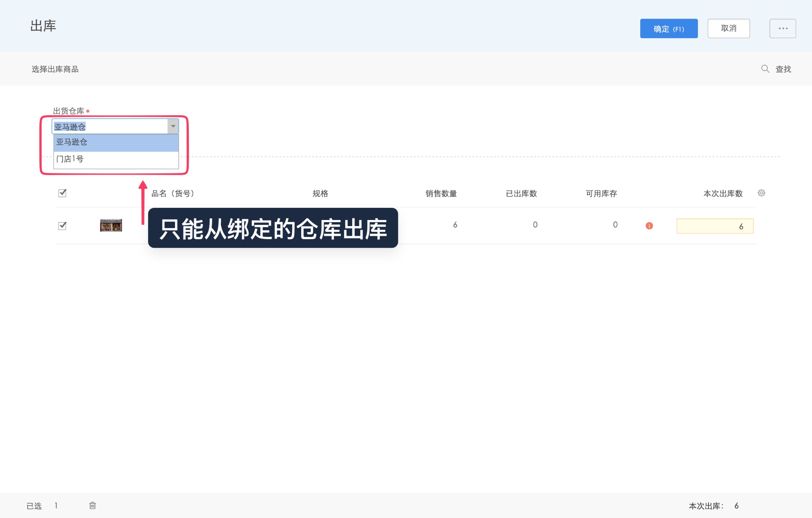Click the 取消 cancel button
Viewport: 812px width, 518px height.
pyautogui.click(x=729, y=28)
